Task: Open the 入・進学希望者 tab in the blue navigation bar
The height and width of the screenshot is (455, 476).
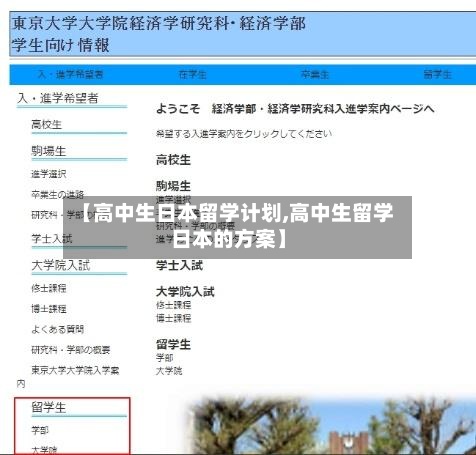Action: click(71, 74)
